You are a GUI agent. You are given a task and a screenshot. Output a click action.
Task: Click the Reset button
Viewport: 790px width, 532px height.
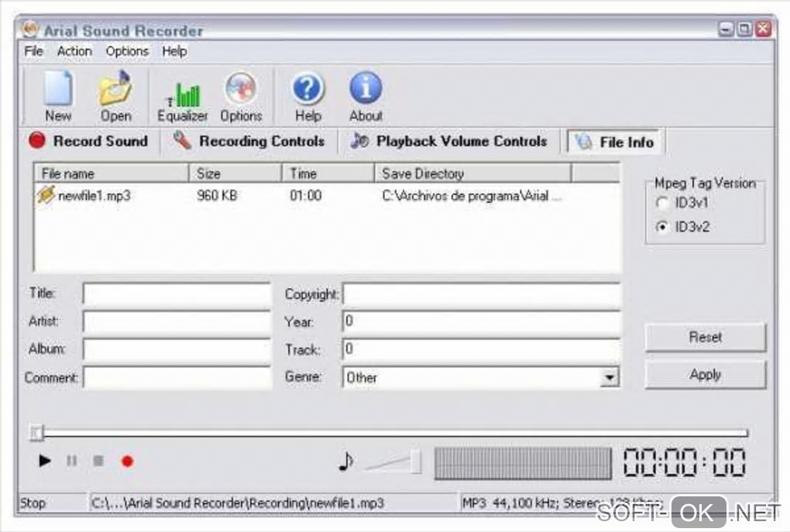pyautogui.click(x=705, y=337)
